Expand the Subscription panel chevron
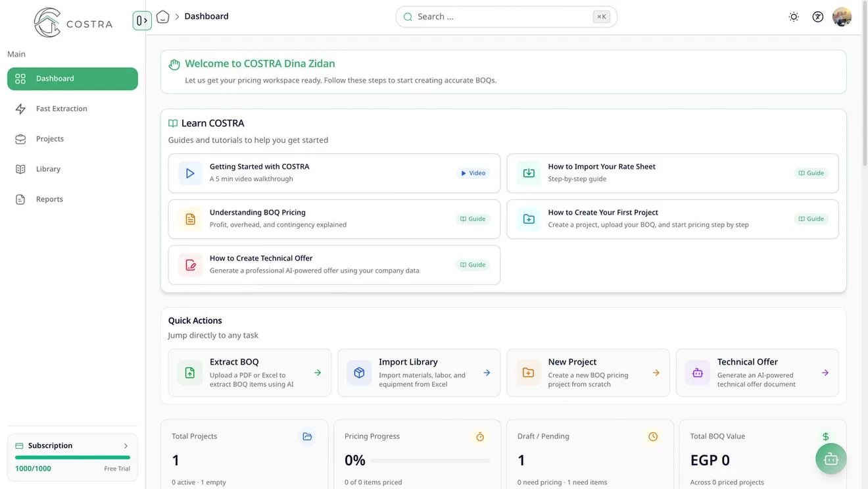This screenshot has width=868, height=489. click(x=126, y=446)
